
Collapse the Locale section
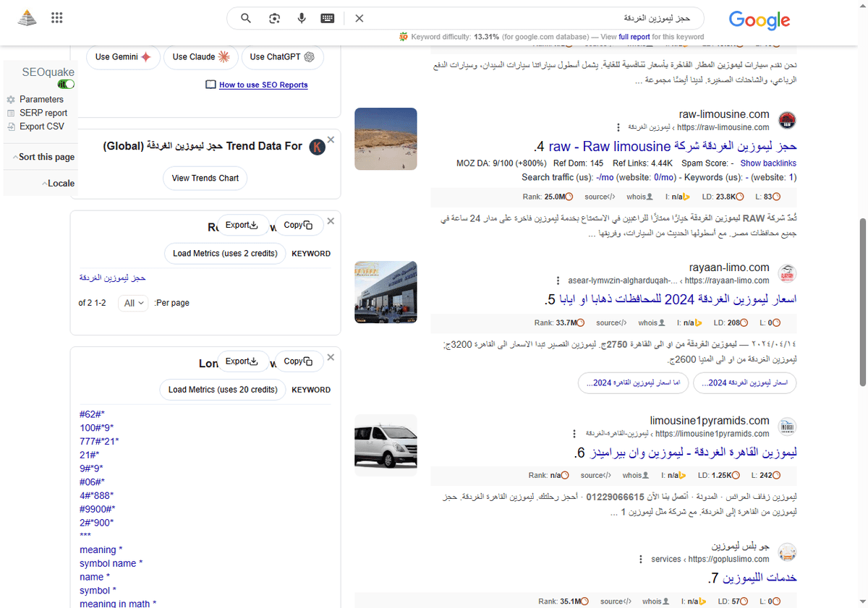[x=57, y=183]
